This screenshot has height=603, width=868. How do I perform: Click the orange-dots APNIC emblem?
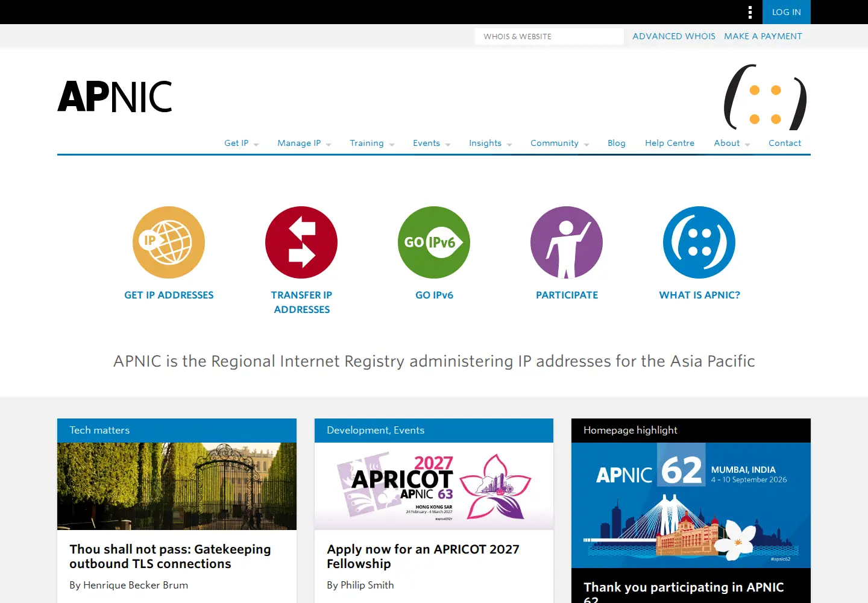[x=766, y=97]
